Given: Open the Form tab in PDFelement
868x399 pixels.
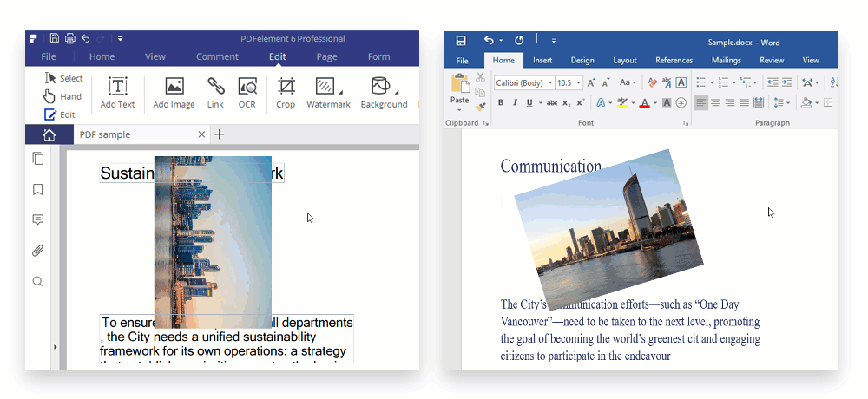Looking at the screenshot, I should (x=378, y=56).
